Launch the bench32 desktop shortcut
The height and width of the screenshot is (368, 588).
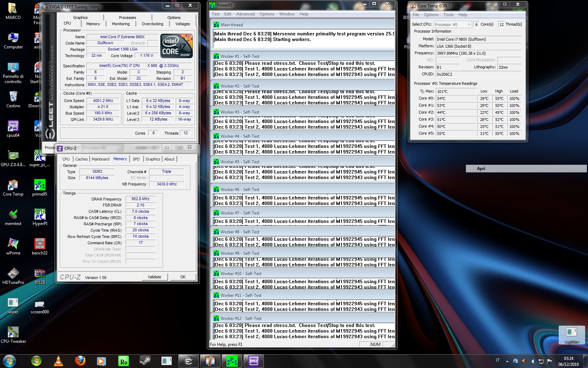40,246
